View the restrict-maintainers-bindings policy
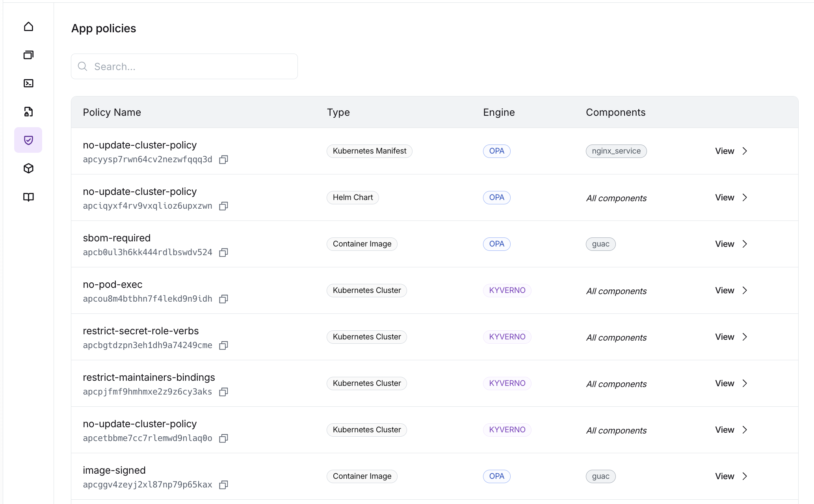Viewport: 814px width, 504px height. tap(724, 384)
